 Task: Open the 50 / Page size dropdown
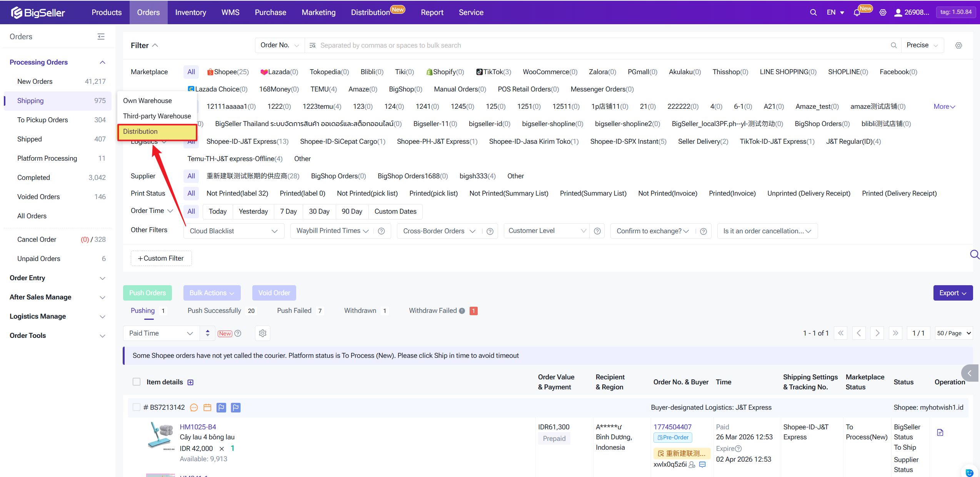(x=953, y=333)
